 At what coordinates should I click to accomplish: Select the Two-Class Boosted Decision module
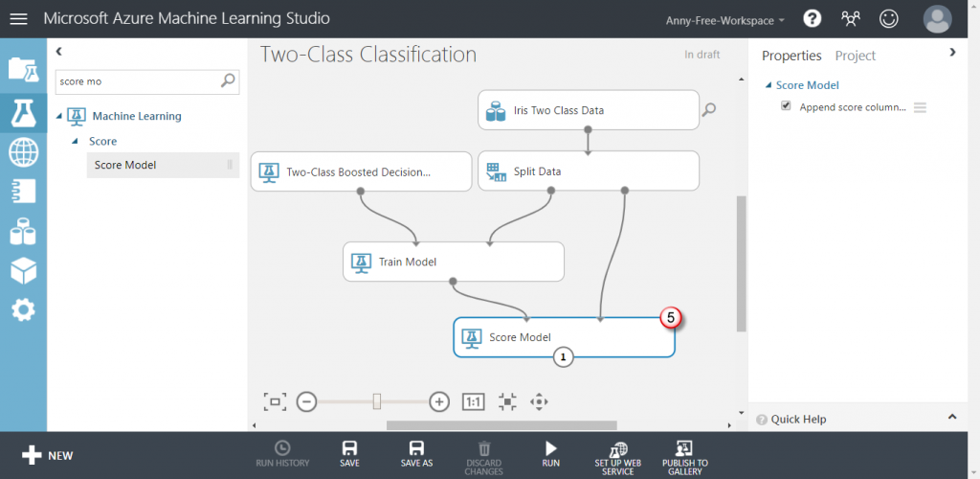click(x=361, y=171)
